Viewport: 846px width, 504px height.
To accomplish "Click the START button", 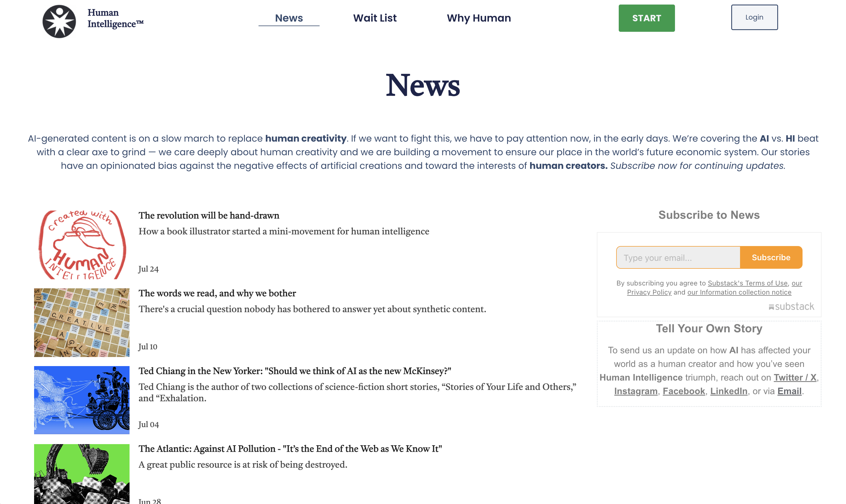I will pyautogui.click(x=647, y=17).
